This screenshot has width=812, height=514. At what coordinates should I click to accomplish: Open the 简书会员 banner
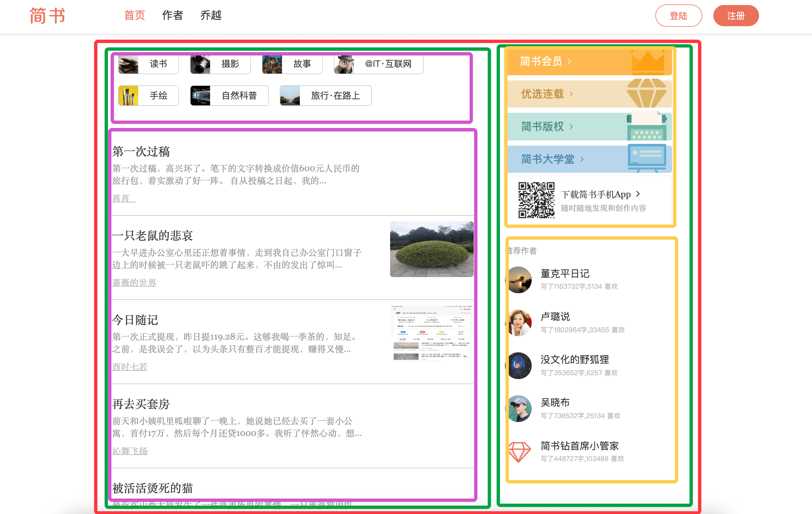(x=589, y=61)
